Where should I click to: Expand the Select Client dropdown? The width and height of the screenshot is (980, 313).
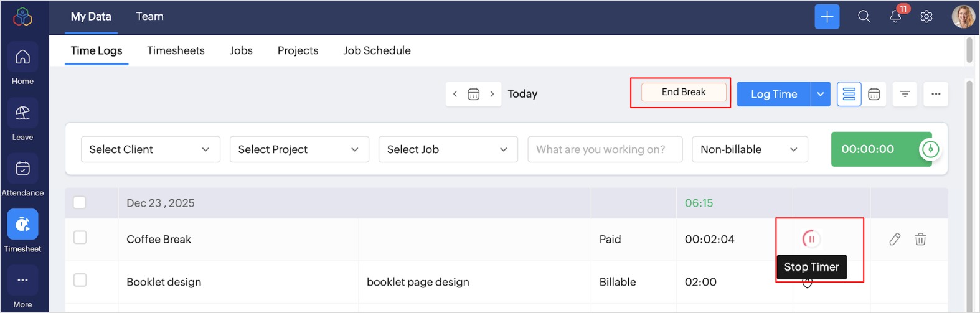150,149
